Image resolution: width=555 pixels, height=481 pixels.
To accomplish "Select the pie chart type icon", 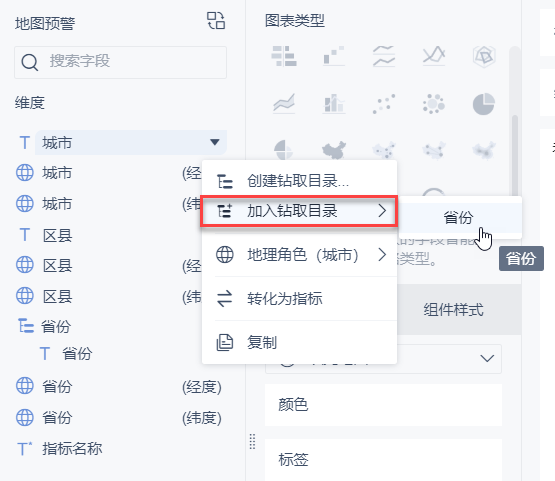I will [484, 104].
